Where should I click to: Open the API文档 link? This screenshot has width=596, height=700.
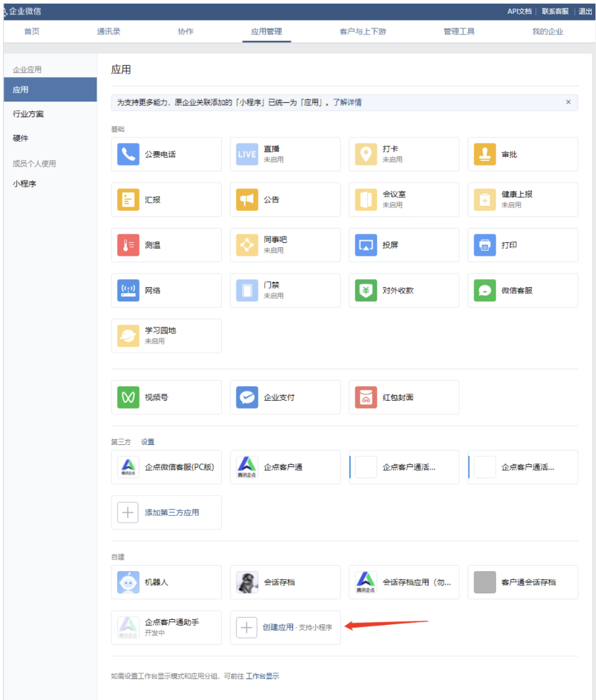click(519, 11)
